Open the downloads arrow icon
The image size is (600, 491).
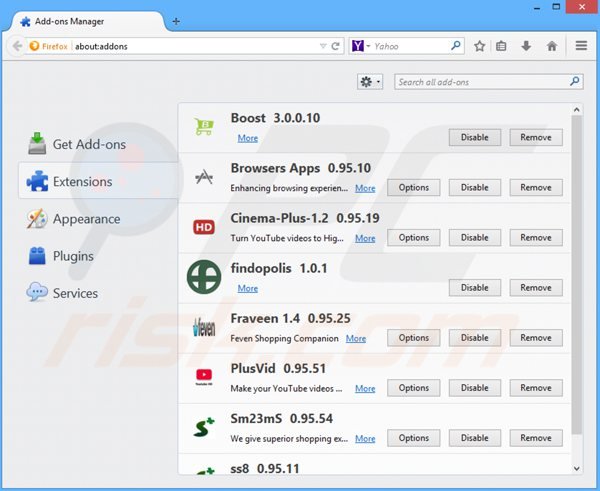pyautogui.click(x=526, y=46)
